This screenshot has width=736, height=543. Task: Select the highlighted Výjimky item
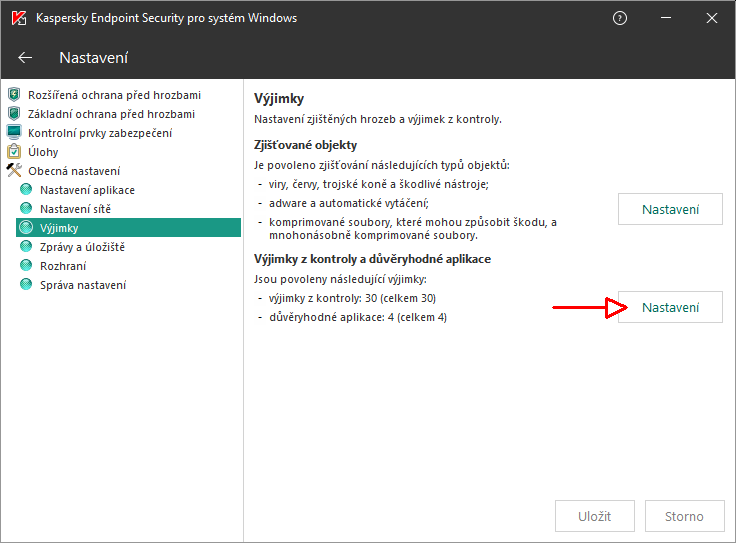click(129, 228)
